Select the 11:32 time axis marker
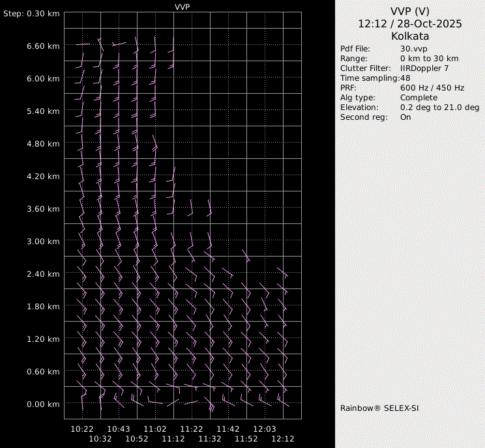This screenshot has width=485, height=448. coord(210,440)
